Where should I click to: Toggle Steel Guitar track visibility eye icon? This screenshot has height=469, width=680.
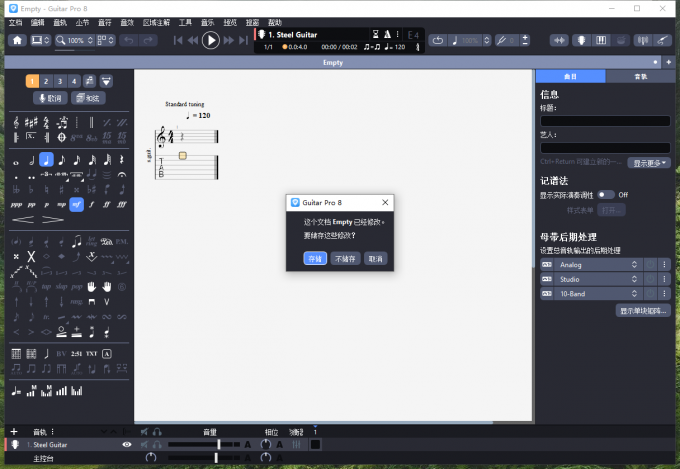pos(126,444)
